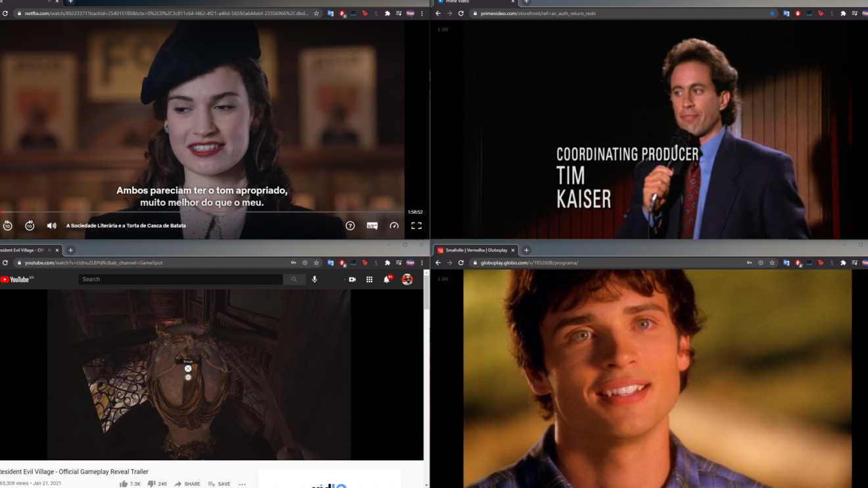The width and height of the screenshot is (868, 488).
Task: Bookmark the YouTube page with the star
Action: point(316,262)
